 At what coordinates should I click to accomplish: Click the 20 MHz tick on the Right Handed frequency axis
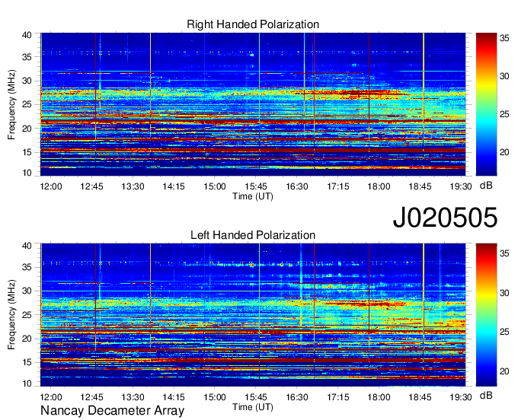[27, 129]
